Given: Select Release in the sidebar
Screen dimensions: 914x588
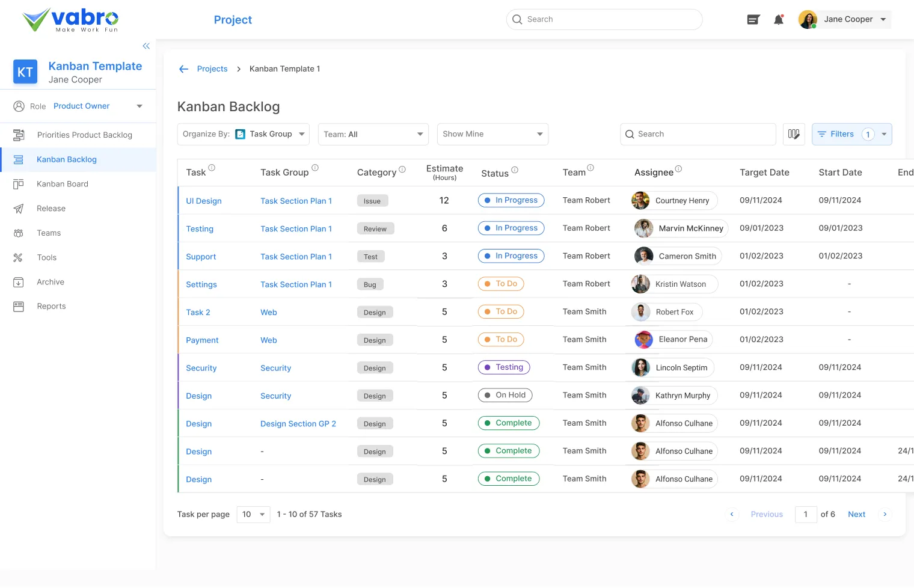Looking at the screenshot, I should pyautogui.click(x=51, y=209).
